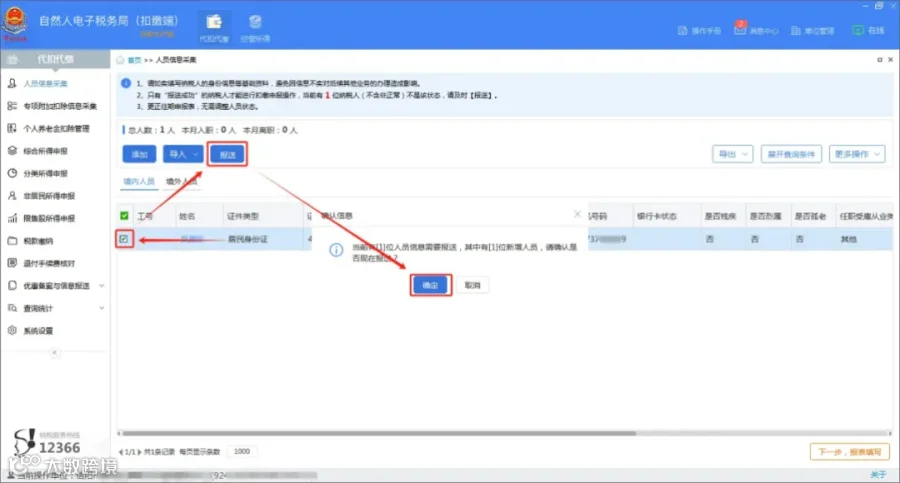Expand 查询统计 submenu chevron

click(102, 308)
